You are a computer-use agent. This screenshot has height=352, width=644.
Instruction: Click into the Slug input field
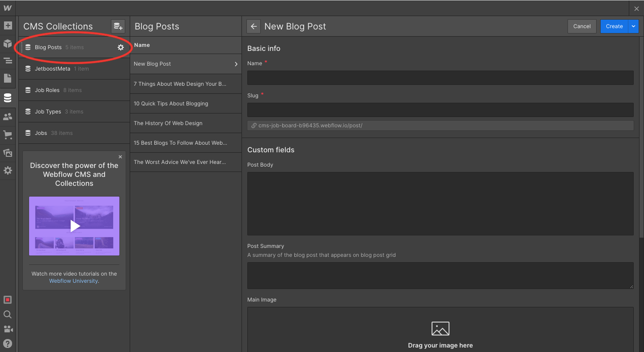(x=440, y=110)
